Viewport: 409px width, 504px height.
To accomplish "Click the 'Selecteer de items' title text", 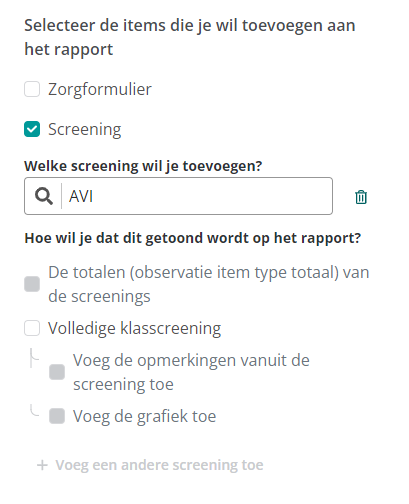I will (190, 37).
